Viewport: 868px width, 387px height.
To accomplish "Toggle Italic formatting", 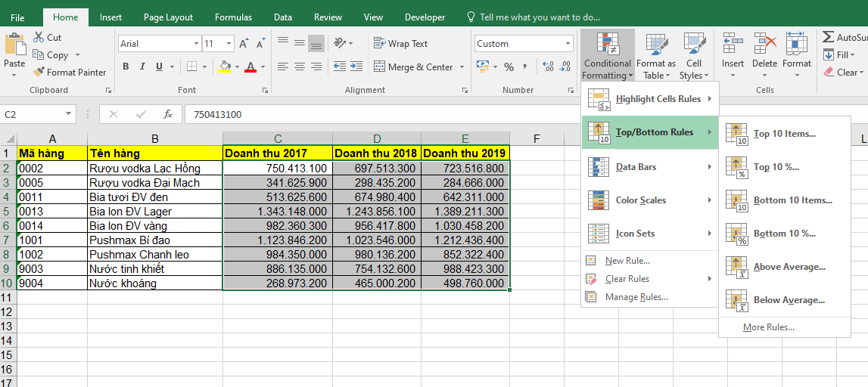I will 143,67.
